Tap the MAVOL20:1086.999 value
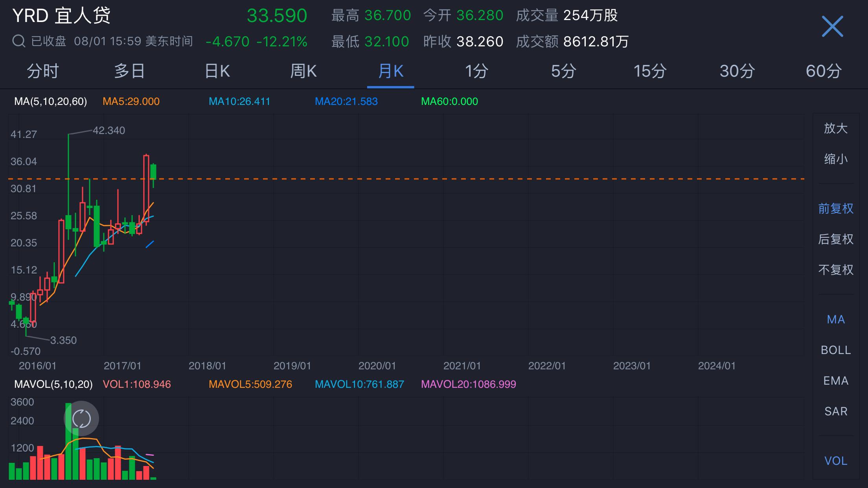 tap(469, 384)
